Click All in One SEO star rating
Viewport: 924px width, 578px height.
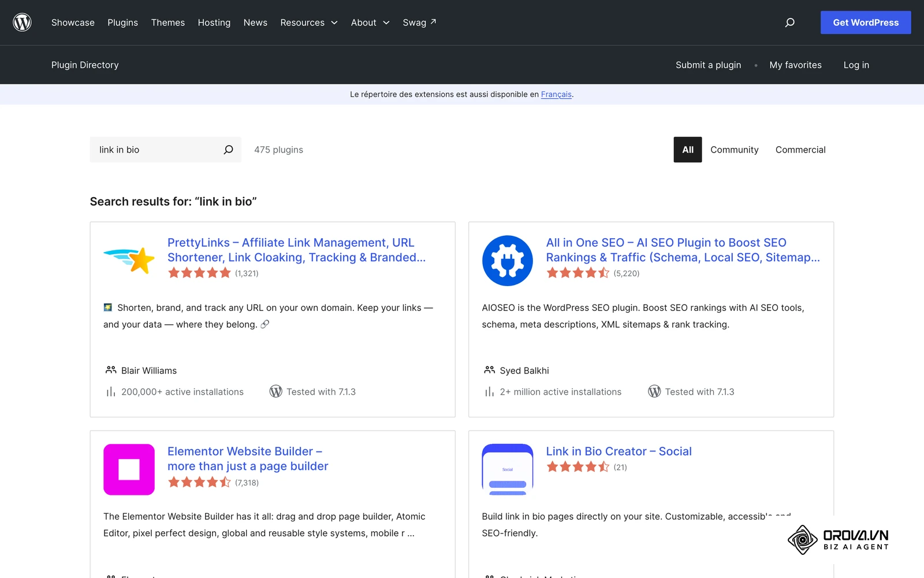point(577,273)
